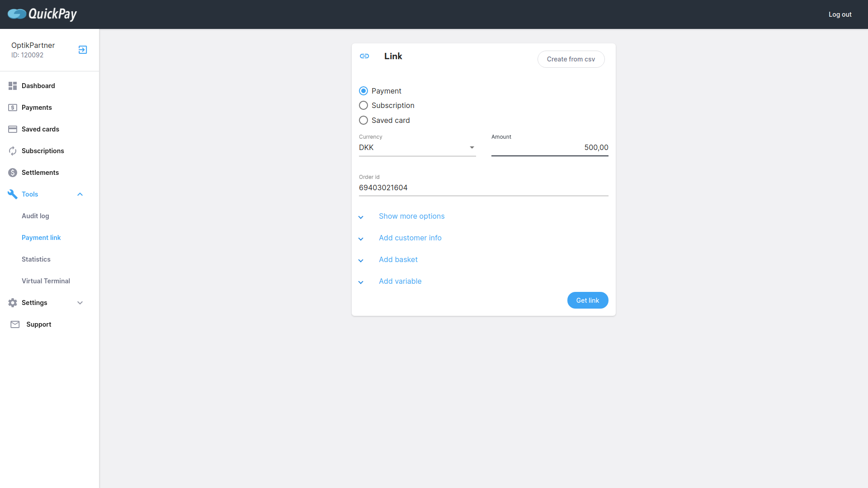868x488 pixels.
Task: Click the Dashboard grid icon
Action: tap(13, 86)
